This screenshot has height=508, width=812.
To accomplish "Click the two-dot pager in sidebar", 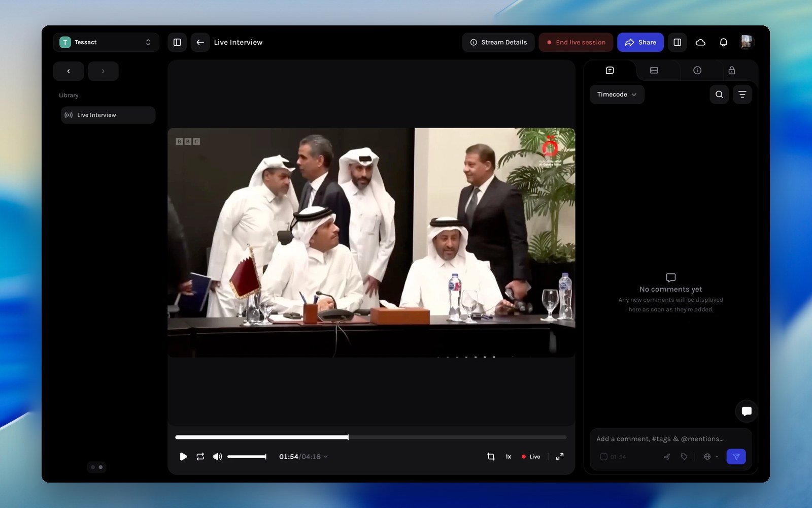I will click(96, 467).
